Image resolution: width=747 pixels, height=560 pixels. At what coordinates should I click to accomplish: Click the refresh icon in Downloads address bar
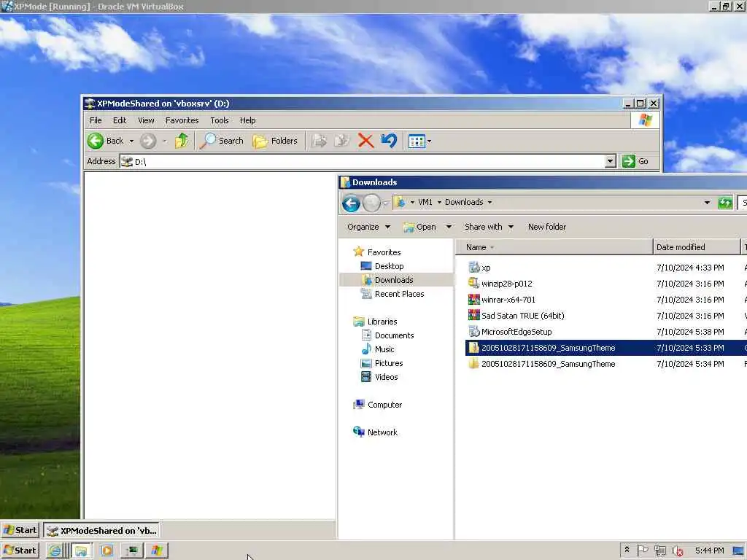click(x=725, y=203)
